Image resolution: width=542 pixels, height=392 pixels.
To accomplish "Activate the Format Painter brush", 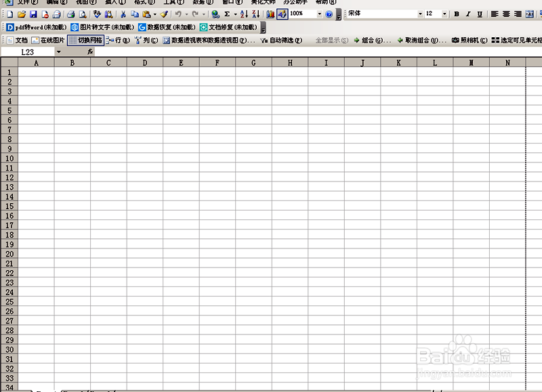I will click(x=164, y=14).
